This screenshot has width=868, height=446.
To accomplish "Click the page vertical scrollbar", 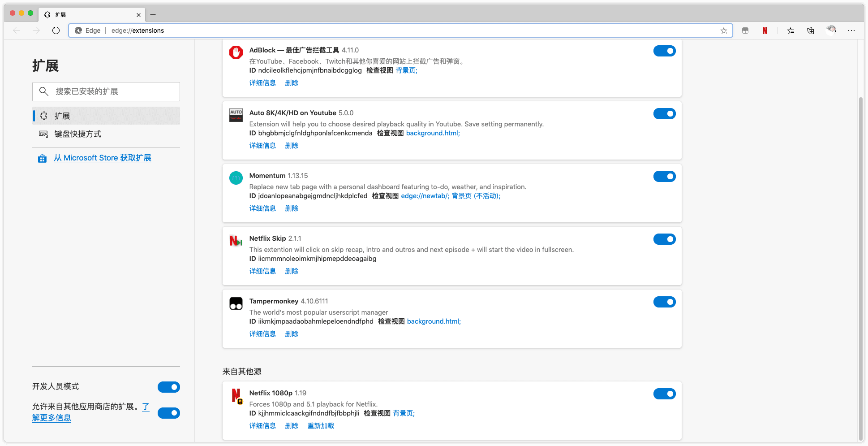I will 860,269.
